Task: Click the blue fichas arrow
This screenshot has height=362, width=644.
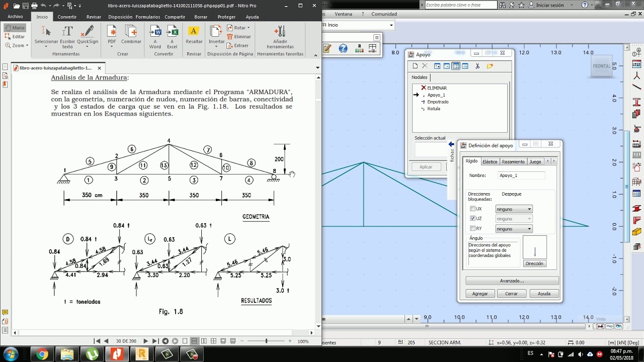Action: [x=451, y=144]
